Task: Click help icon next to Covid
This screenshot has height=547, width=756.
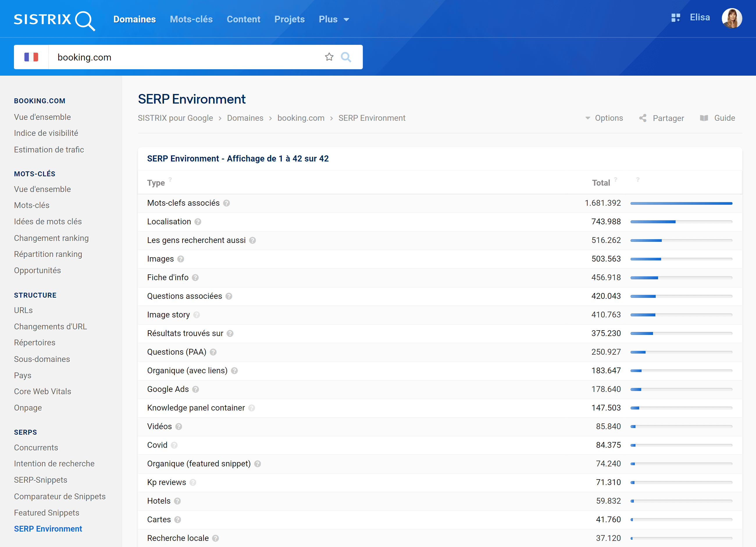Action: pyautogui.click(x=174, y=445)
